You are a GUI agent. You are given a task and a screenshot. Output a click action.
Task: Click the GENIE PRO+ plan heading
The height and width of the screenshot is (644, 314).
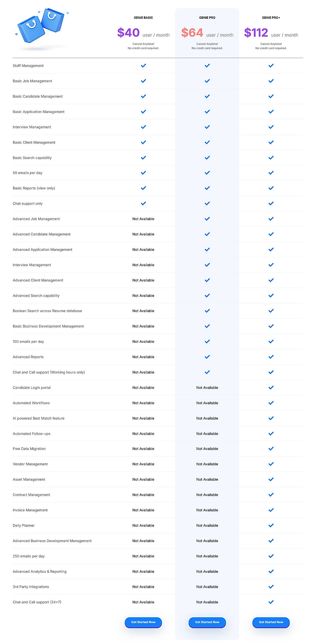(271, 18)
